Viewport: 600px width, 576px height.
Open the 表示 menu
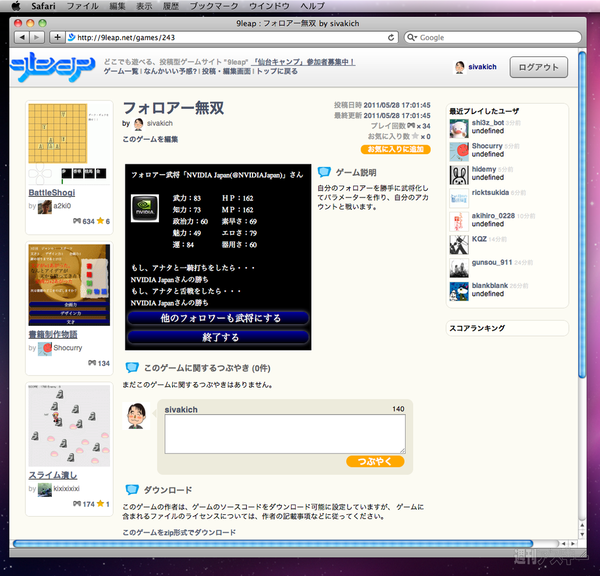pos(144,6)
